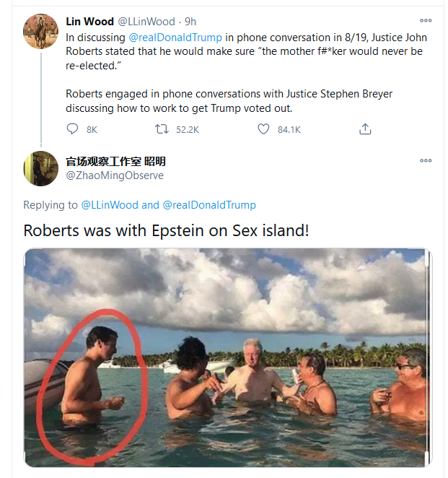448x478 pixels.
Task: Like the tweet with the heart icon
Action: click(x=264, y=129)
